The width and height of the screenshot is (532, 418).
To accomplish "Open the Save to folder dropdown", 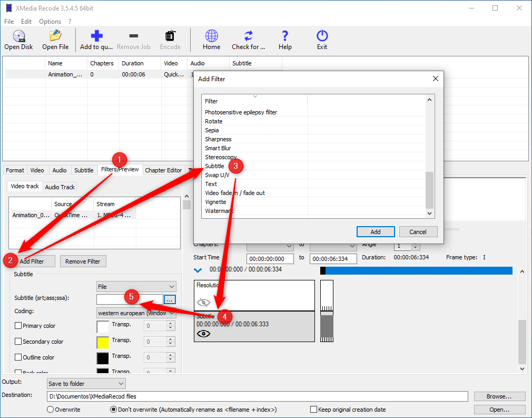I will pos(86,384).
